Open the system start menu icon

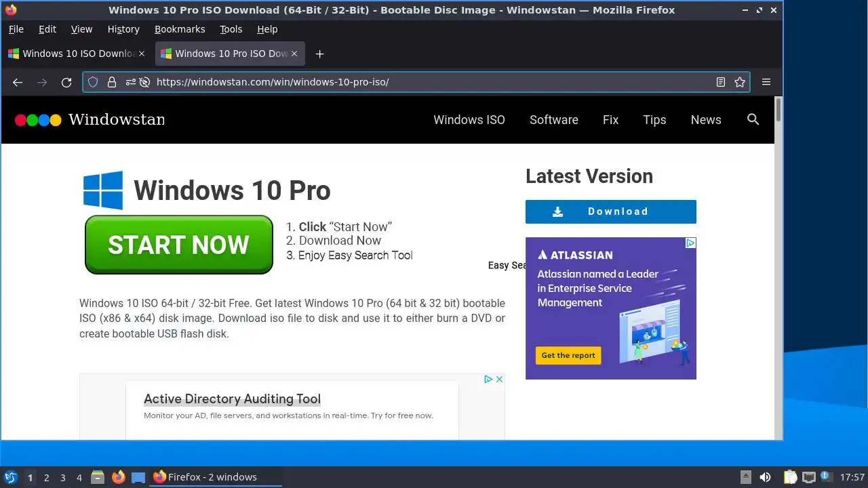coord(10,477)
